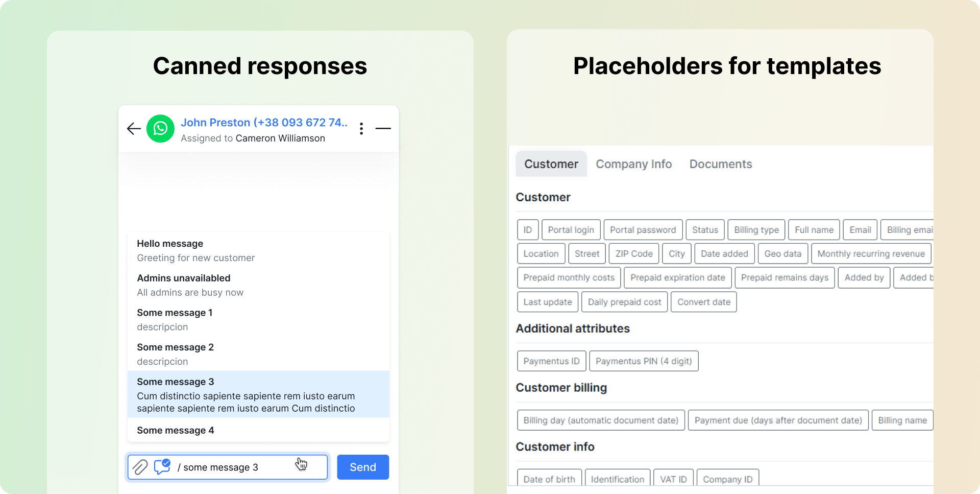Select the Customer tab
Screen dimensions: 980x494
tap(551, 164)
